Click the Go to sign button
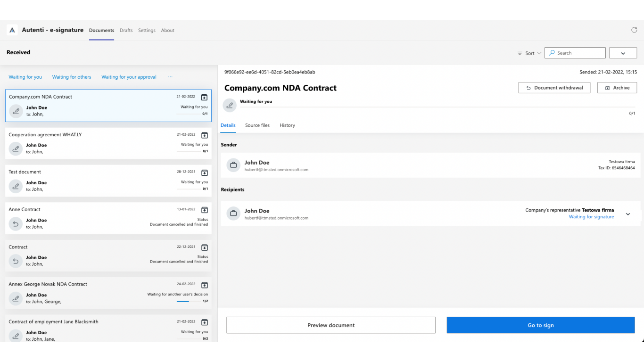The width and height of the screenshot is (644, 362). (x=541, y=325)
